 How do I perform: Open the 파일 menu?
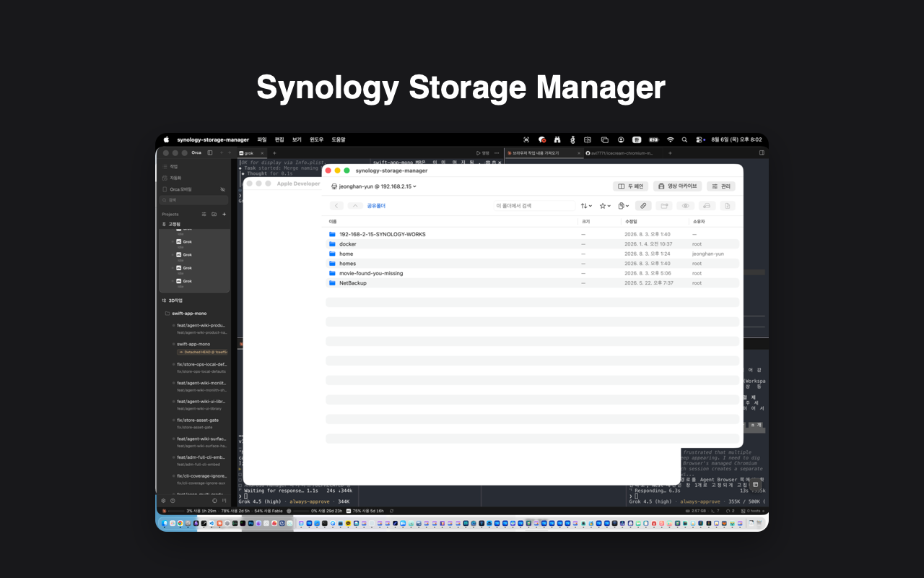click(262, 139)
